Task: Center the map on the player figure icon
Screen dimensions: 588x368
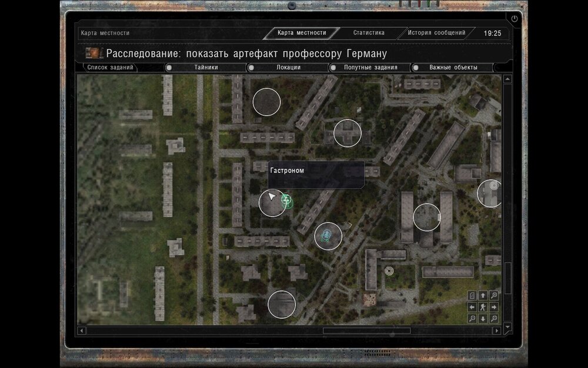Action: pyautogui.click(x=483, y=307)
